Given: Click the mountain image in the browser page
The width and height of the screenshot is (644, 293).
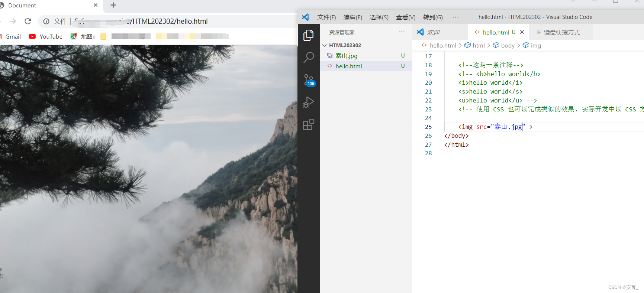Looking at the screenshot, I should (149, 169).
